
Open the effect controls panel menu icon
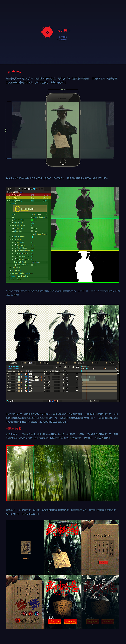click(x=42, y=189)
